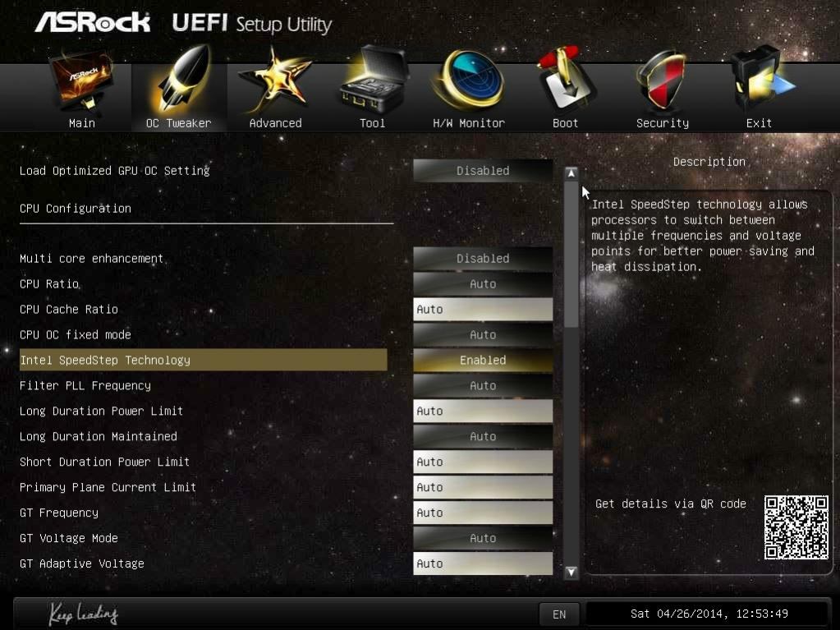
Task: Open the Security shield icon
Action: tap(661, 80)
